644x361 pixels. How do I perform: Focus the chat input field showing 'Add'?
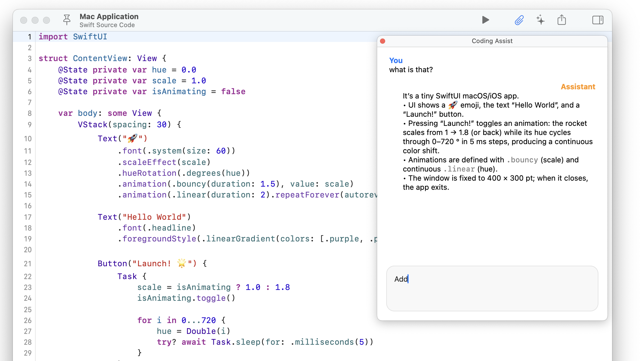pyautogui.click(x=492, y=288)
